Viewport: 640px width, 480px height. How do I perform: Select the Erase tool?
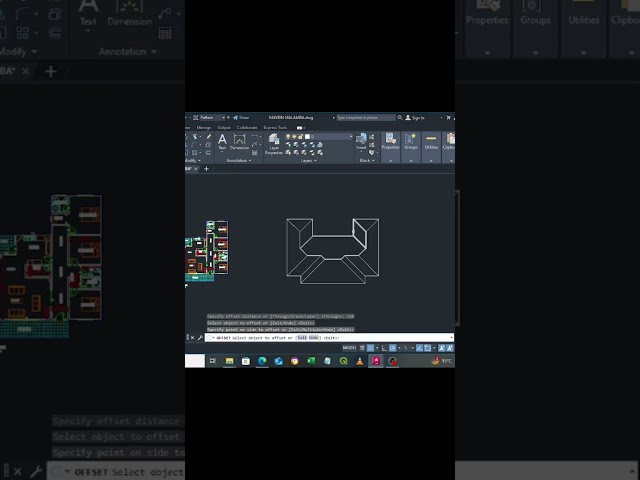209,137
